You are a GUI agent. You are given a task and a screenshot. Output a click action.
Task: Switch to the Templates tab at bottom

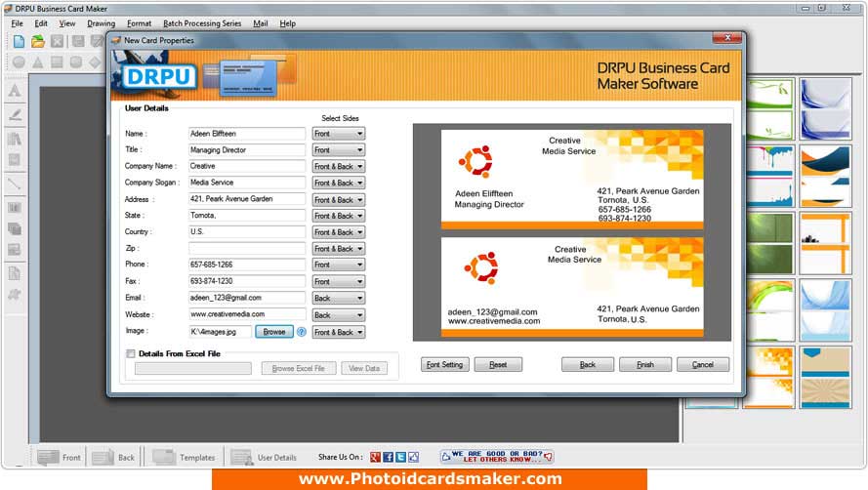[184, 458]
